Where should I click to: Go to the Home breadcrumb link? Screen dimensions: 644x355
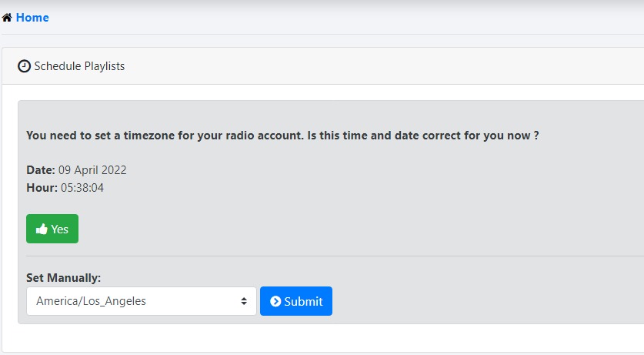[x=32, y=18]
